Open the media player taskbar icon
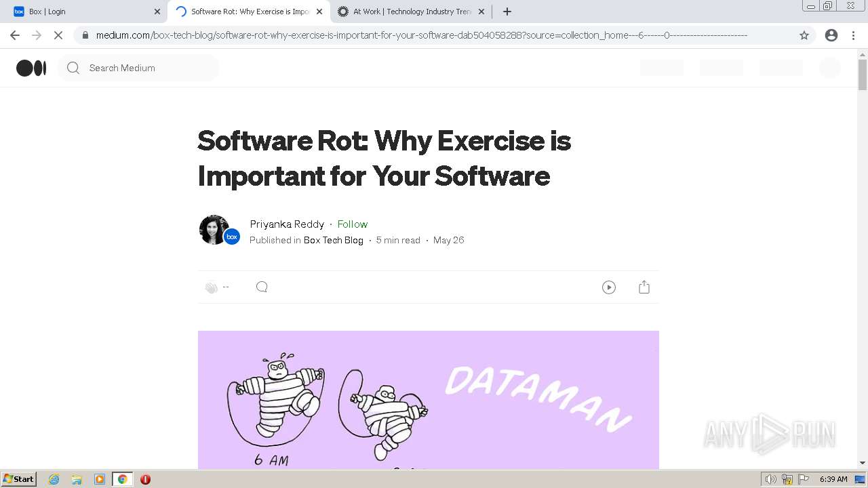Screen dimensions: 868x488 100,479
